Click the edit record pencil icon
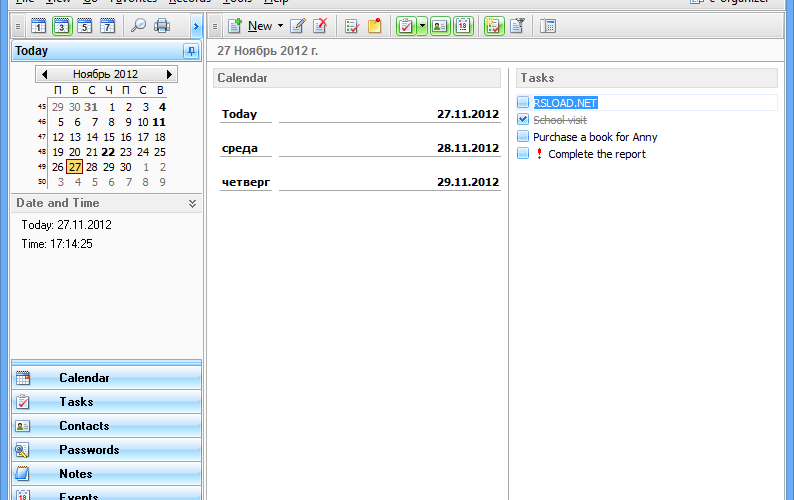Image resolution: width=794 pixels, height=500 pixels. 298,26
